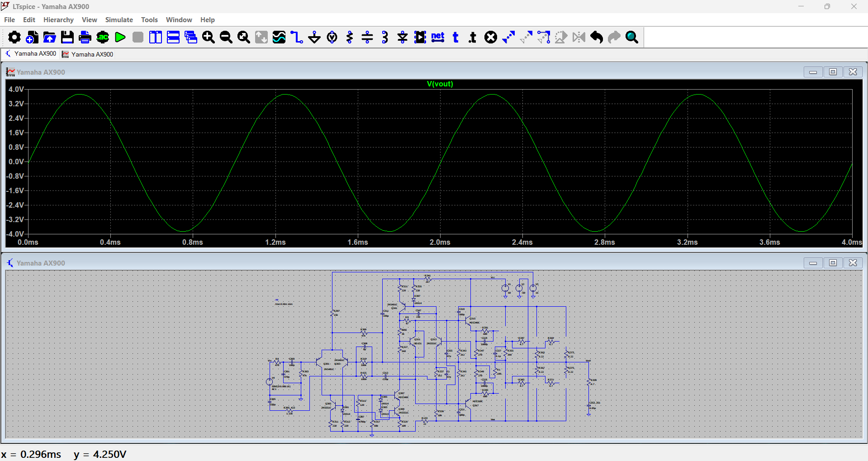868x461 pixels.
Task: Open the component library chooser
Action: pyautogui.click(x=420, y=37)
